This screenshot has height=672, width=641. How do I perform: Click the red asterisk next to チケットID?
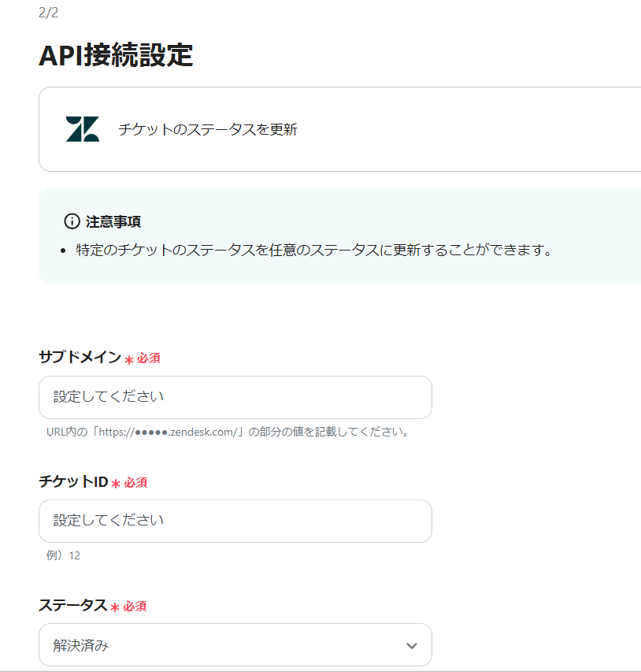[116, 483]
